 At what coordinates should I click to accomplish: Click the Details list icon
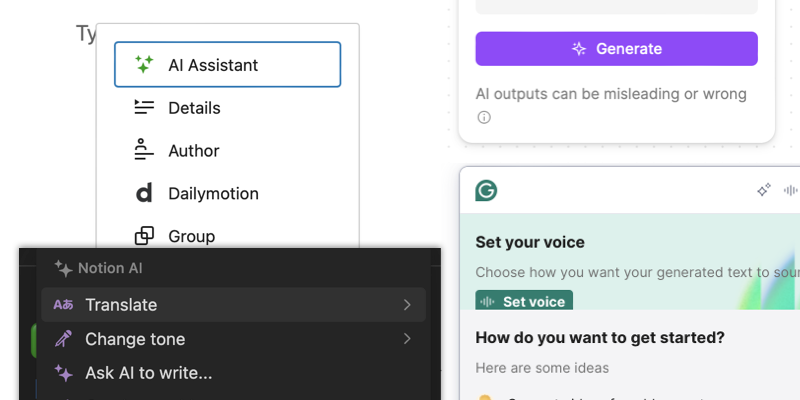coord(144,107)
